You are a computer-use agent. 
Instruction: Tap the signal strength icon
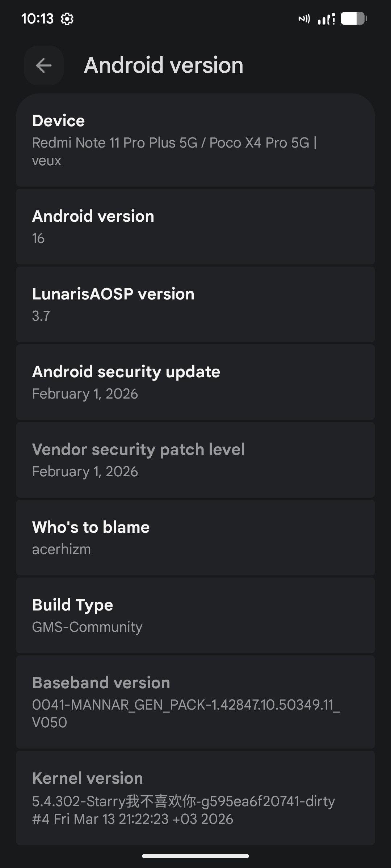326,19
